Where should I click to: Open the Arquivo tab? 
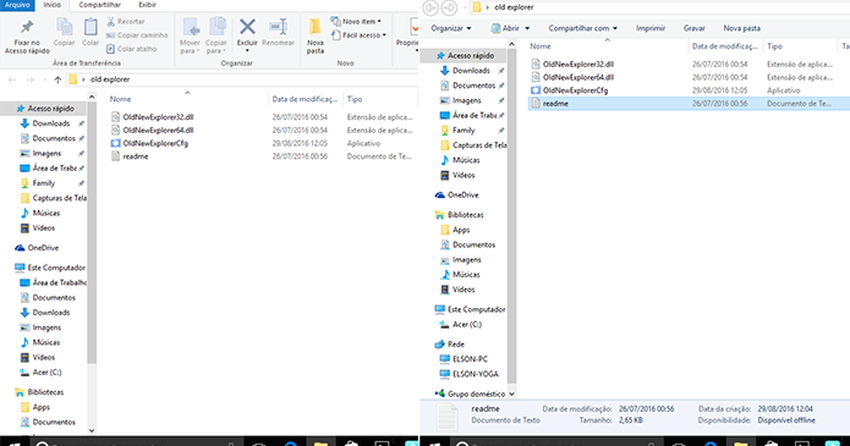(x=17, y=5)
